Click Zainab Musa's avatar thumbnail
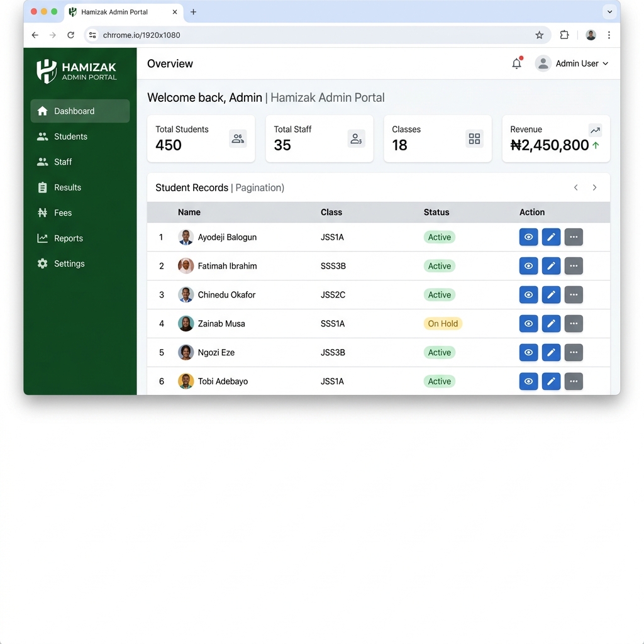The height and width of the screenshot is (644, 644). (186, 323)
